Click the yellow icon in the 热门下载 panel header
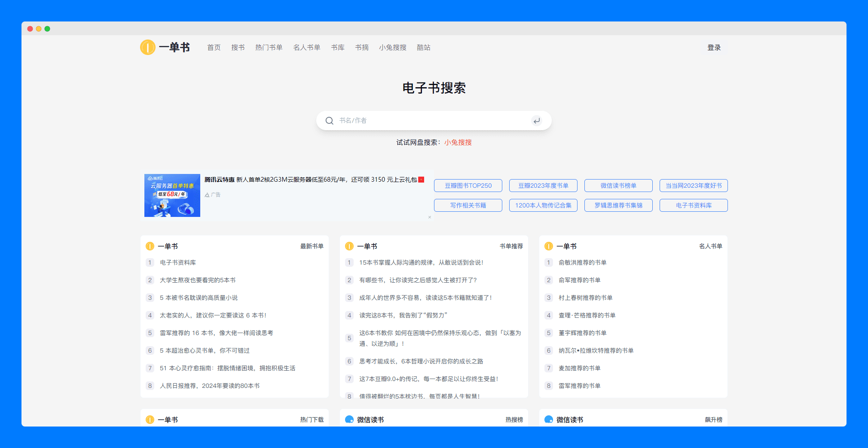This screenshot has width=868, height=448. [150, 419]
